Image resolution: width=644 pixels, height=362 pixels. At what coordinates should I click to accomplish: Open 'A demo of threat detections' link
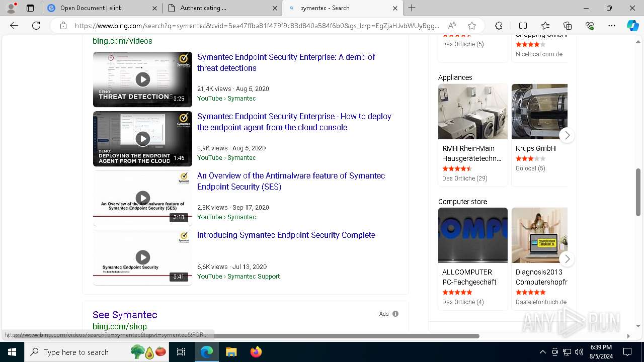pyautogui.click(x=286, y=62)
